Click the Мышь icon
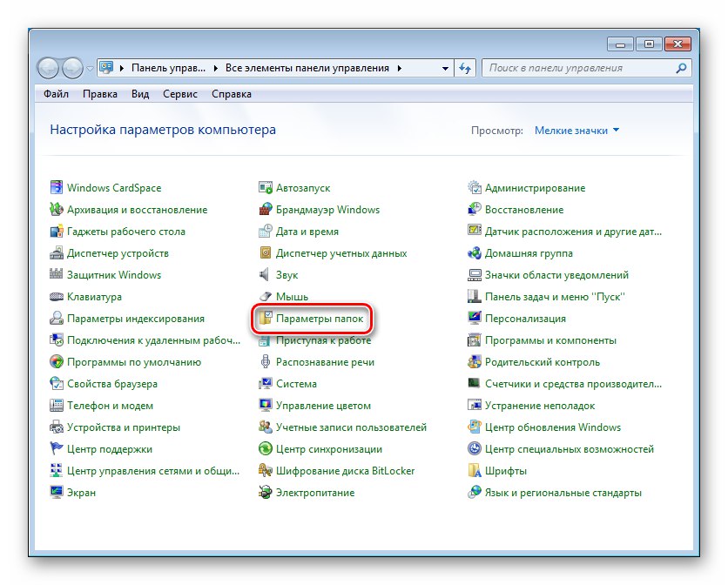 click(265, 296)
